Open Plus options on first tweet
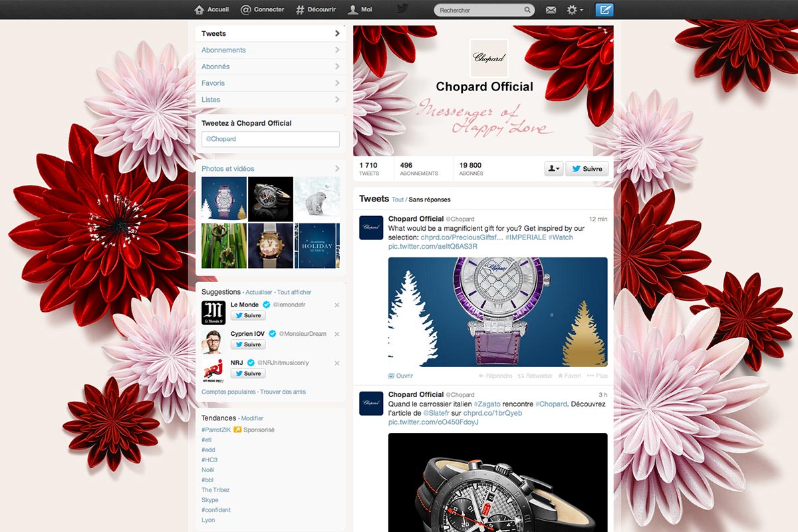This screenshot has width=798, height=532. [597, 376]
